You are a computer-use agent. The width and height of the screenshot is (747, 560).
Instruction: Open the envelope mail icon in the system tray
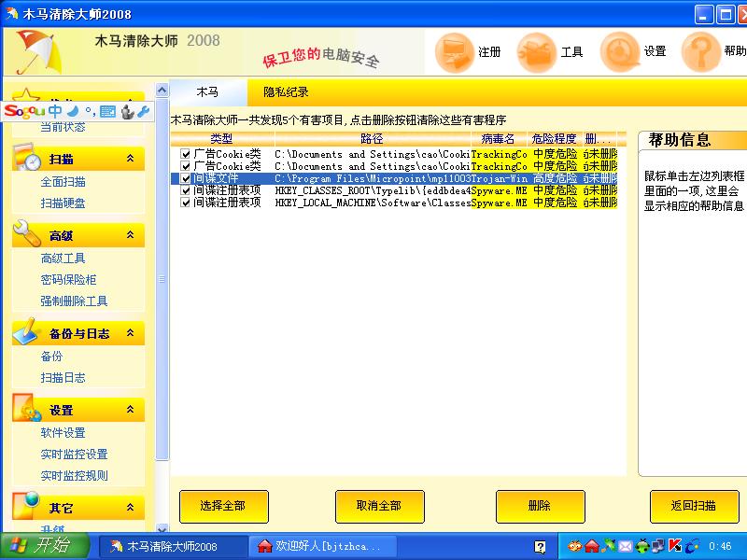(625, 546)
